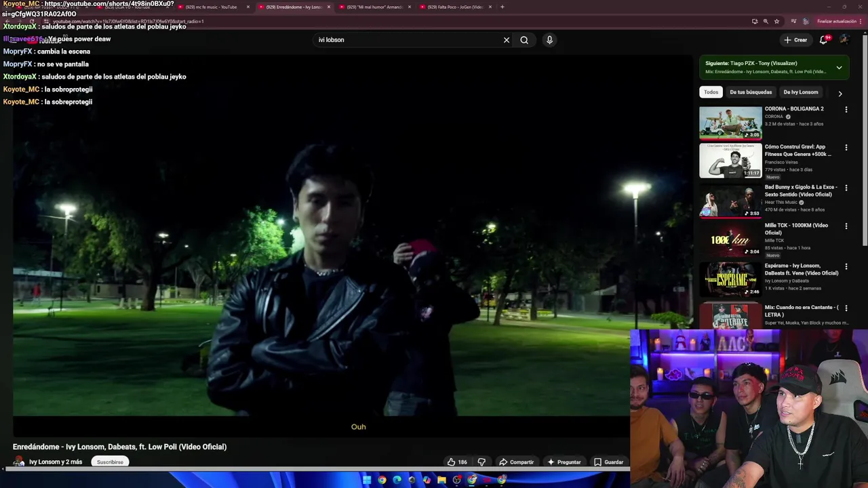This screenshot has width=868, height=488.
Task: Clear the YouTube search box text
Action: [506, 40]
